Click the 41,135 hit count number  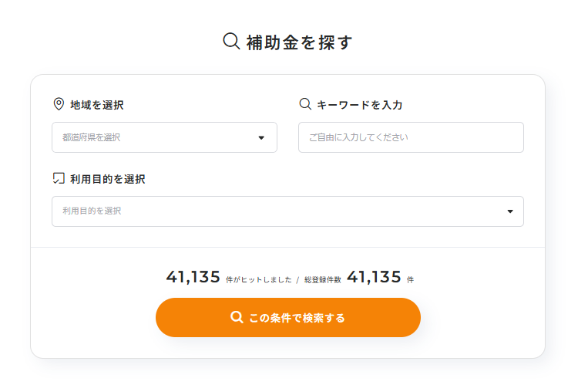click(193, 277)
